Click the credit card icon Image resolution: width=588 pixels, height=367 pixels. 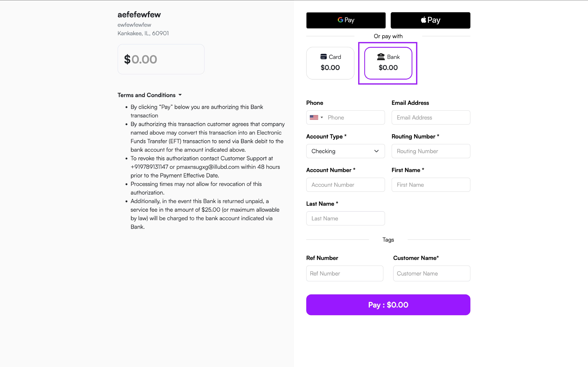click(323, 57)
